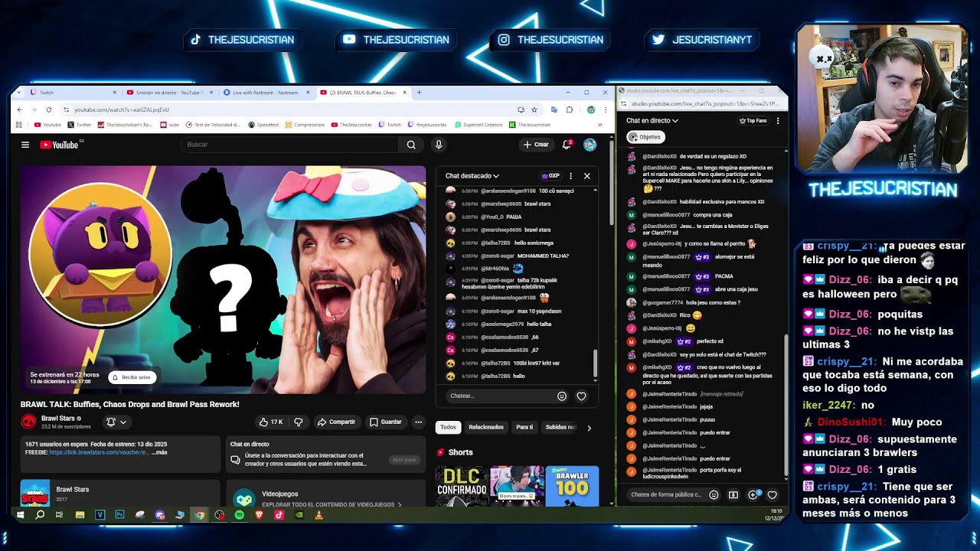
Task: Open the Supercell Creators bookmark
Action: pyautogui.click(x=479, y=125)
